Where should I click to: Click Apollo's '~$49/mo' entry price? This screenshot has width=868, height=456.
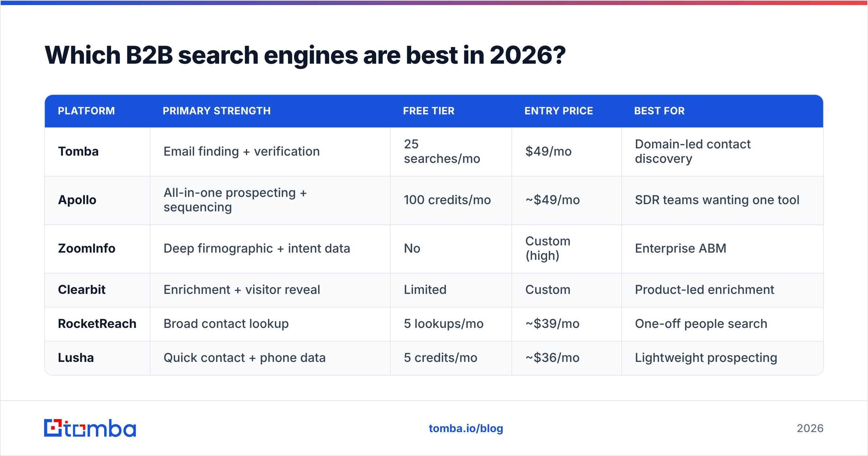tap(567, 200)
